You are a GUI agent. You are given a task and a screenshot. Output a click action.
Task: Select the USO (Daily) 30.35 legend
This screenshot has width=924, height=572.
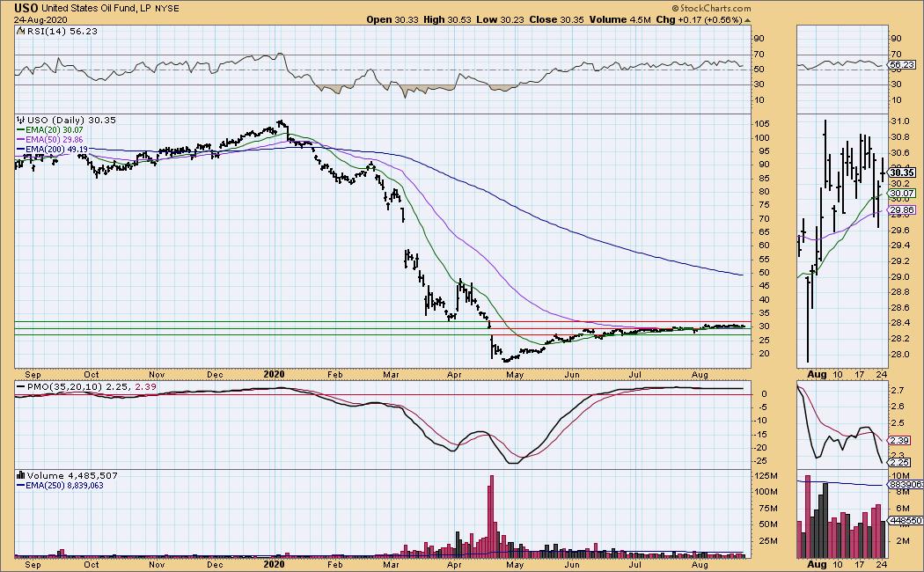tap(71, 121)
